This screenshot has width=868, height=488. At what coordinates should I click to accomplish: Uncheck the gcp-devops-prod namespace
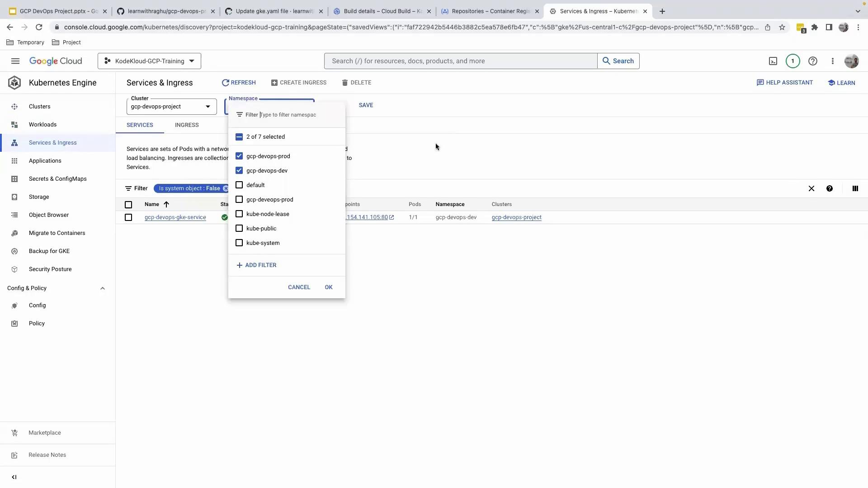click(239, 156)
